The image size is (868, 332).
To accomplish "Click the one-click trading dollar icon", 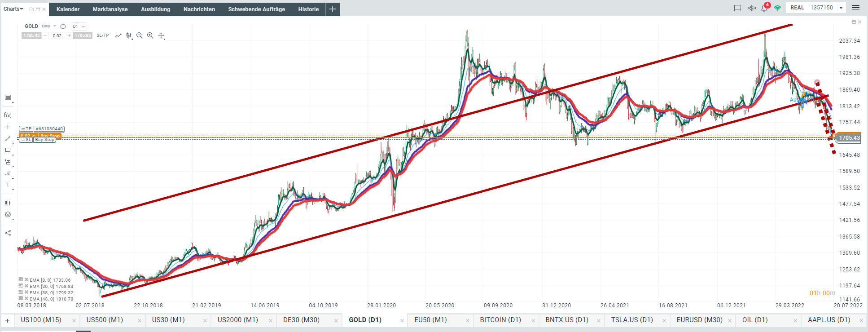I will [x=751, y=8].
